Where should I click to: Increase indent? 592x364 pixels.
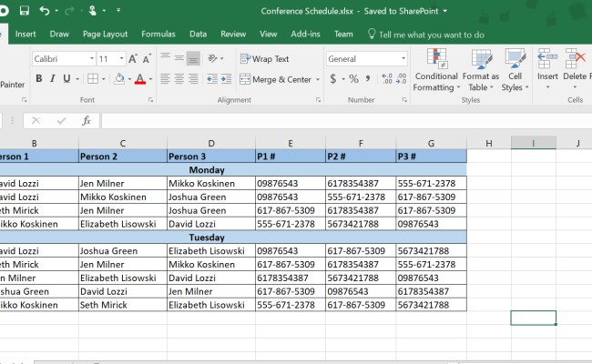226,79
